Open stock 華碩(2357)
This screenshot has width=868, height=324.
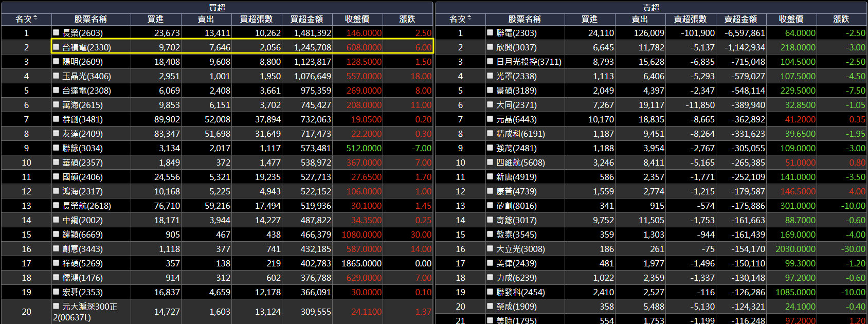pyautogui.click(x=82, y=163)
